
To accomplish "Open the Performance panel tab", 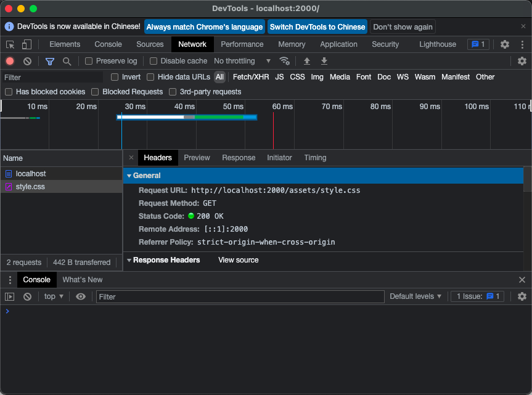I will (x=242, y=44).
